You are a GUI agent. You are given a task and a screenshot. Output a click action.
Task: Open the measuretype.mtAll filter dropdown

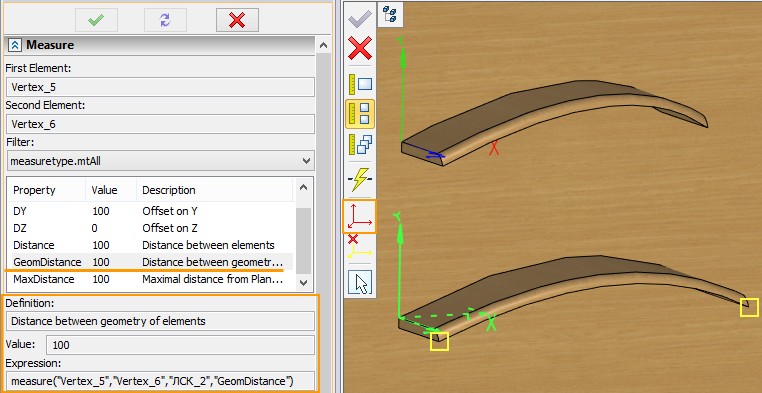click(160, 160)
